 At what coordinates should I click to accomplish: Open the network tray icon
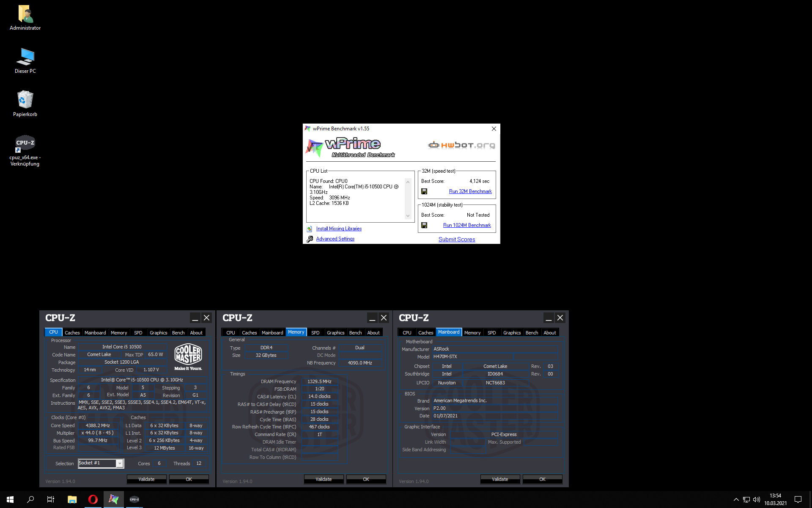[746, 500]
